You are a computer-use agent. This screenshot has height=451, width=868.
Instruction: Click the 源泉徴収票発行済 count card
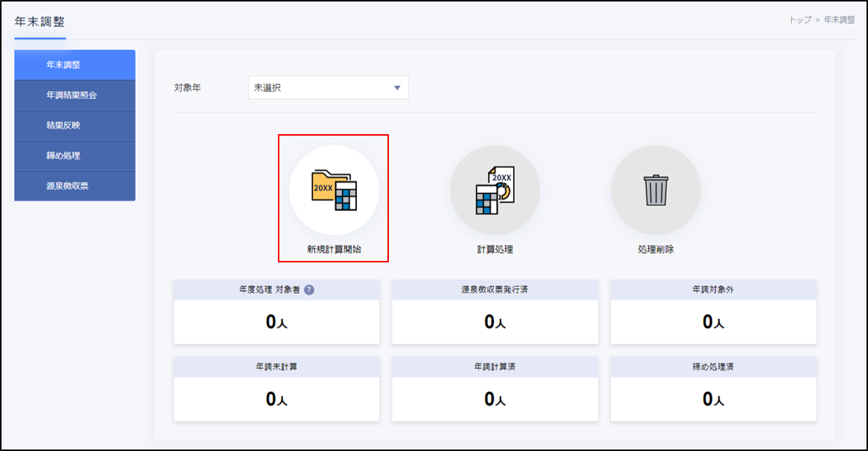495,321
